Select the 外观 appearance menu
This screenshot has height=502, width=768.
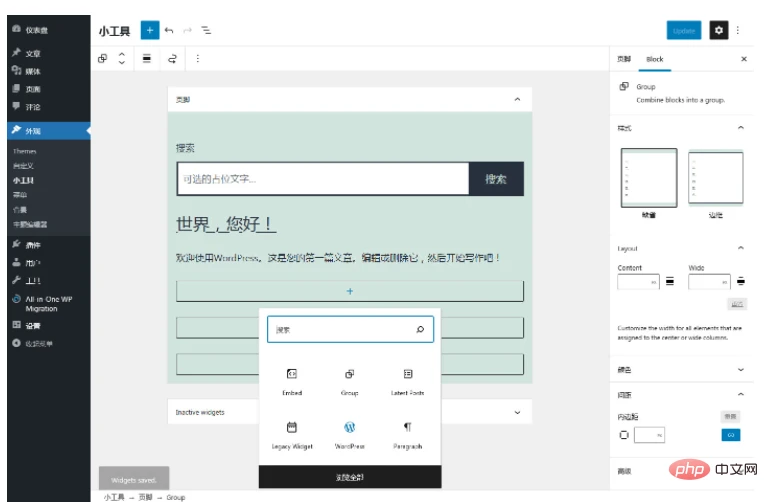48,131
